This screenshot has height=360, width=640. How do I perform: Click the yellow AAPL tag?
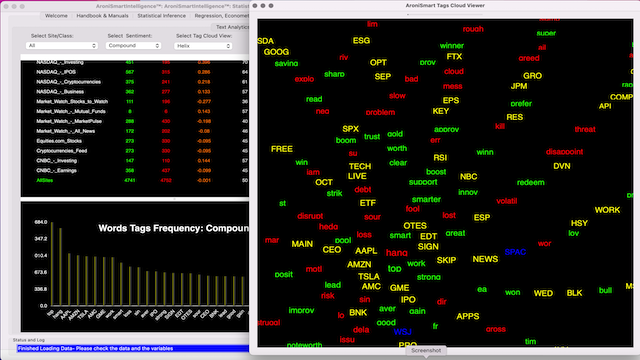pyautogui.click(x=366, y=251)
